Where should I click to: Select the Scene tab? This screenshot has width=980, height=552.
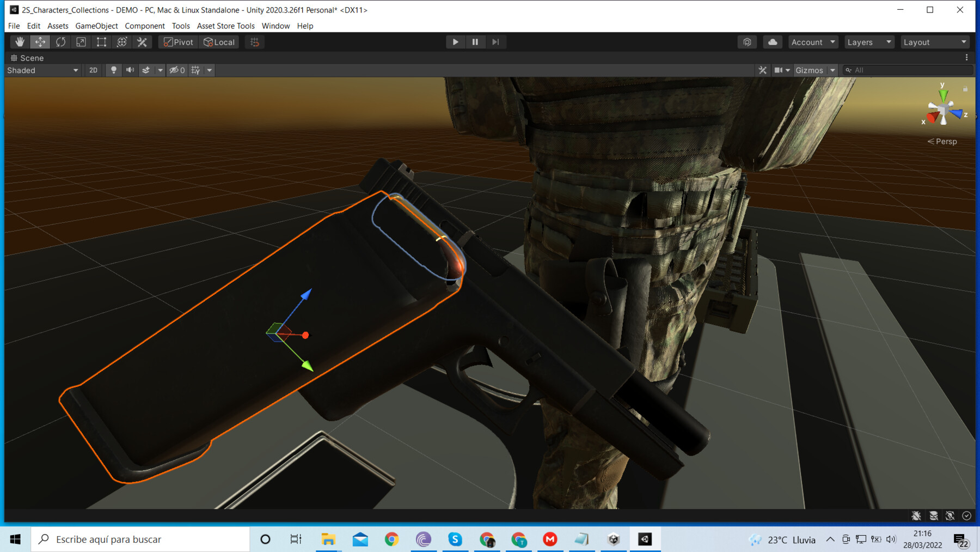point(27,58)
